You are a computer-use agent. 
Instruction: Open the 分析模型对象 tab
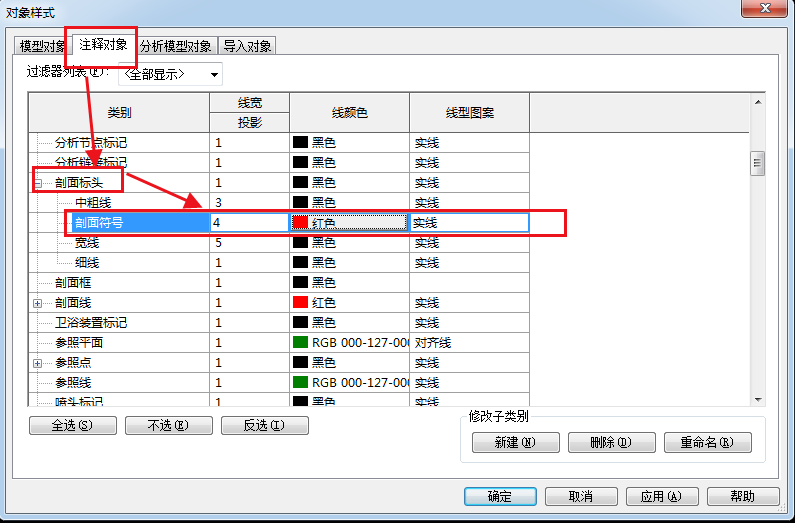176,46
